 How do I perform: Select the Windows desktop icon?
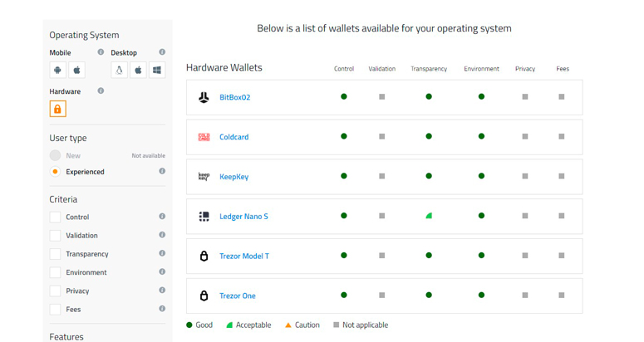click(157, 71)
